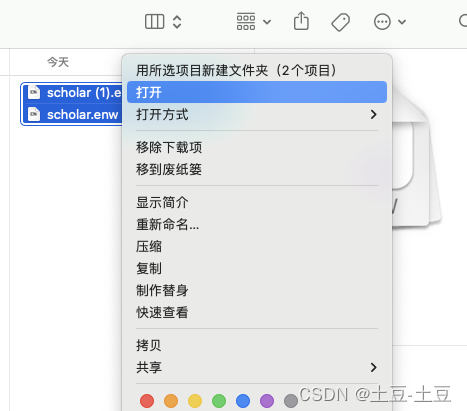The image size is (467, 411).
Task: Apply the green color tag
Action: (219, 401)
